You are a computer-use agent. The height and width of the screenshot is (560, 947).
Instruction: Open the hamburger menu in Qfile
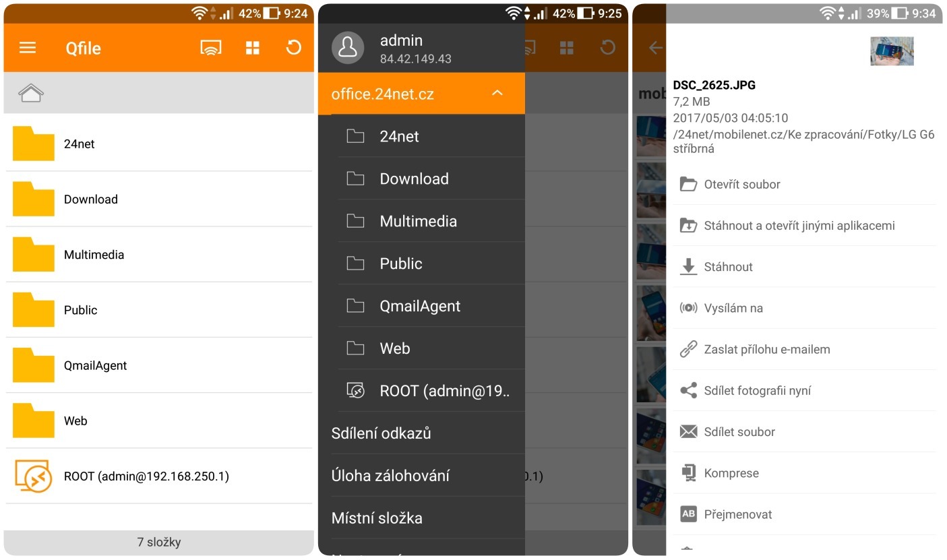click(28, 48)
